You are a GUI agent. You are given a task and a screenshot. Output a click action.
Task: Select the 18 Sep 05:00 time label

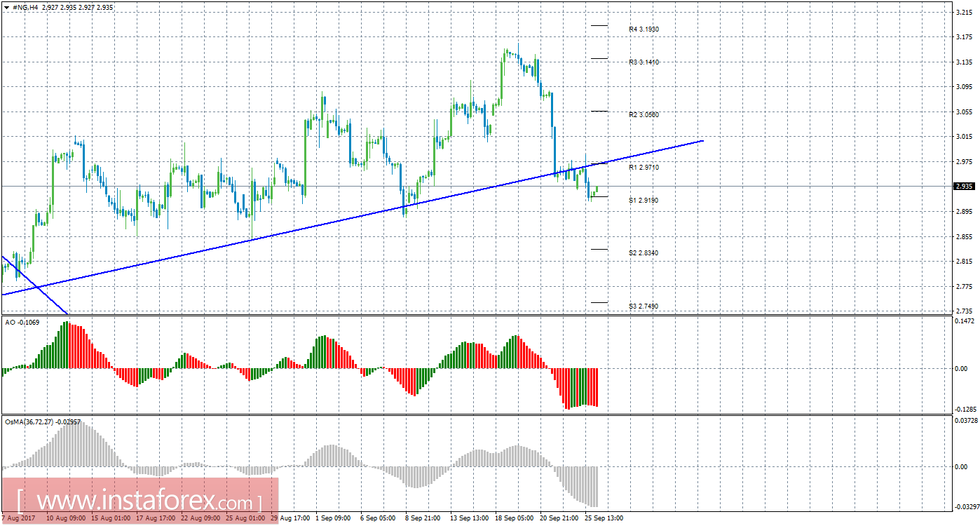point(515,518)
